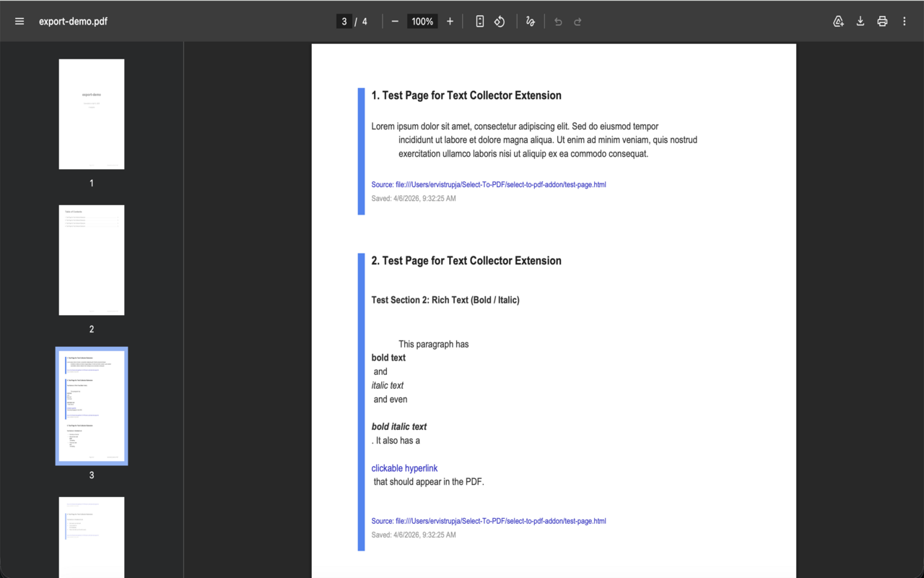924x578 pixels.
Task: Click the clickable hyperlink in section 2
Action: (x=404, y=467)
